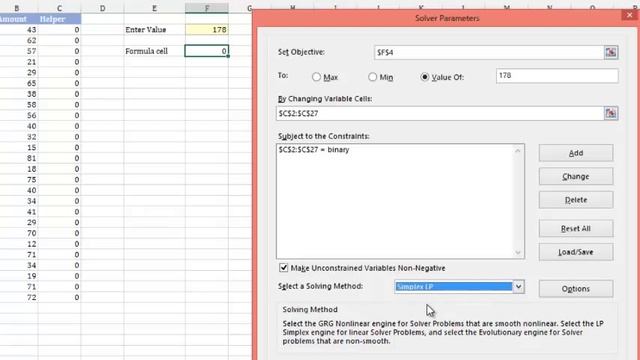Select Amount cell with value 70

point(19,233)
